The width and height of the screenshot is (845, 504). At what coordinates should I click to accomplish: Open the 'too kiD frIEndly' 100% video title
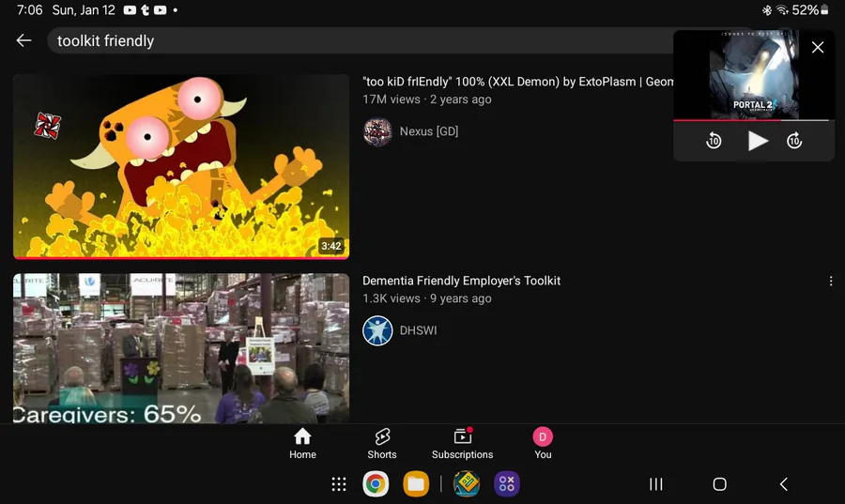pos(517,82)
